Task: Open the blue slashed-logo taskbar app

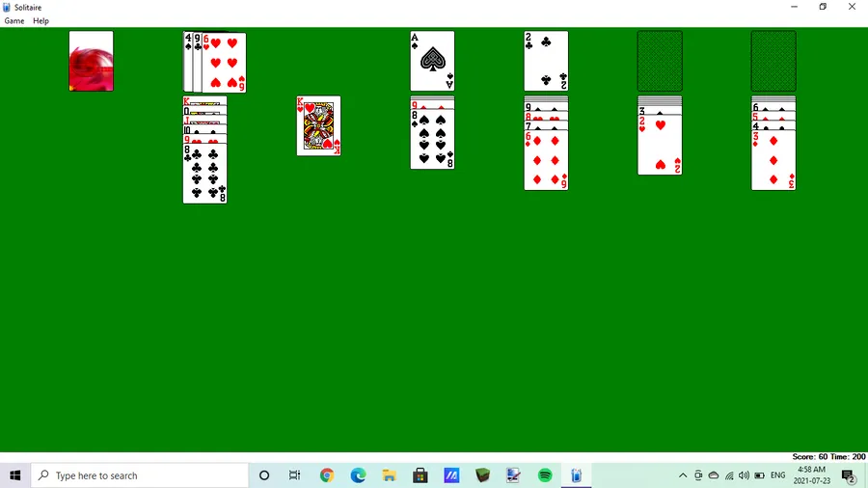Action: click(x=451, y=475)
